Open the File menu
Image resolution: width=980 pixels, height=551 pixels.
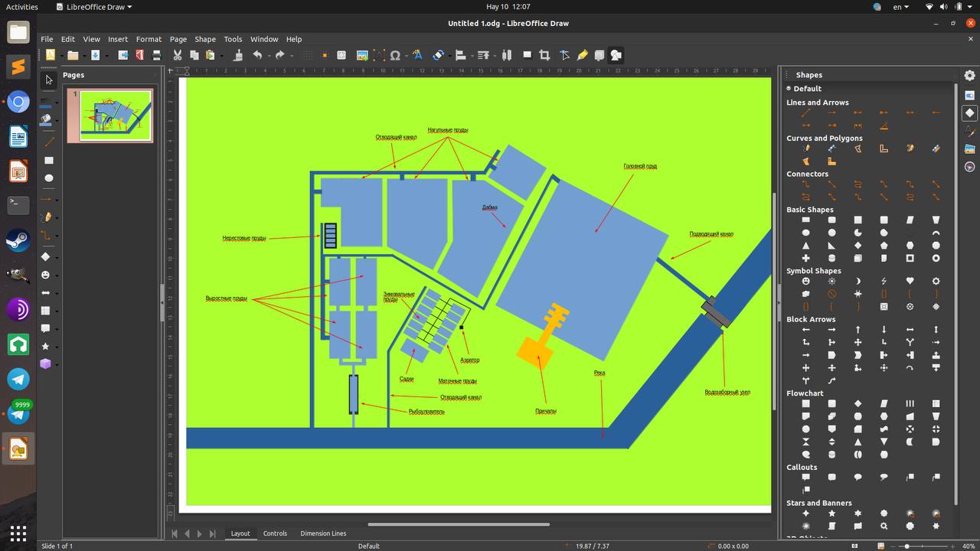click(x=47, y=39)
